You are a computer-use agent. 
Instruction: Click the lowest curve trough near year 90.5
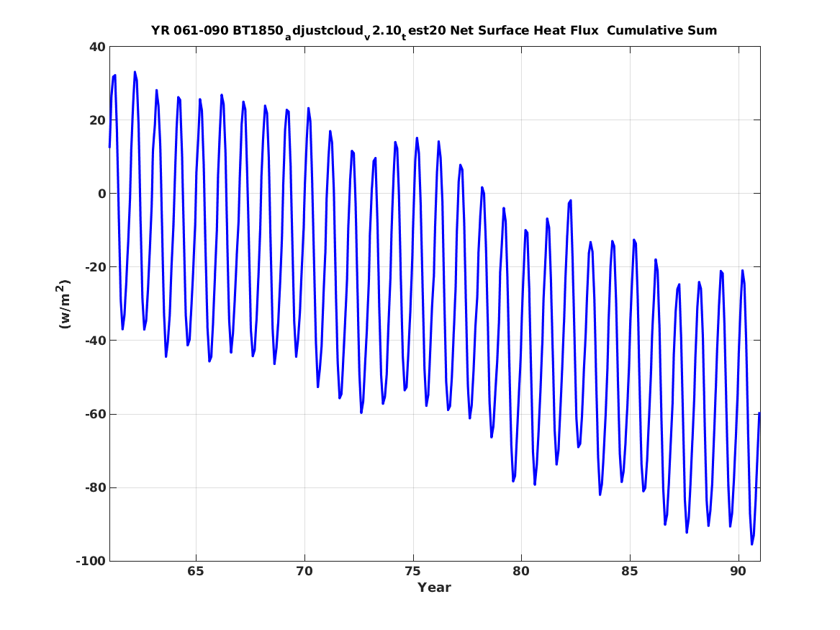[751, 544]
